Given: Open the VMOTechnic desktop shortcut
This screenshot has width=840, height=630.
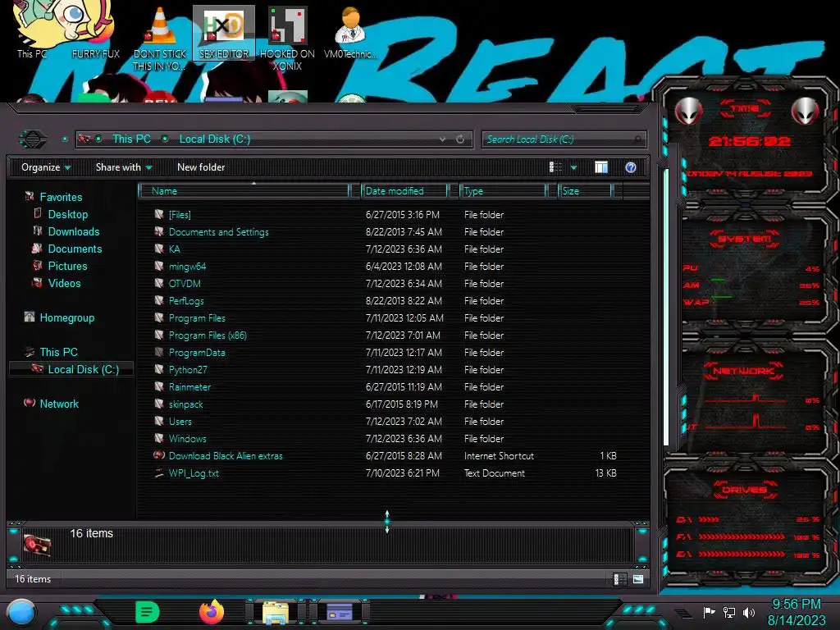Looking at the screenshot, I should click(350, 33).
